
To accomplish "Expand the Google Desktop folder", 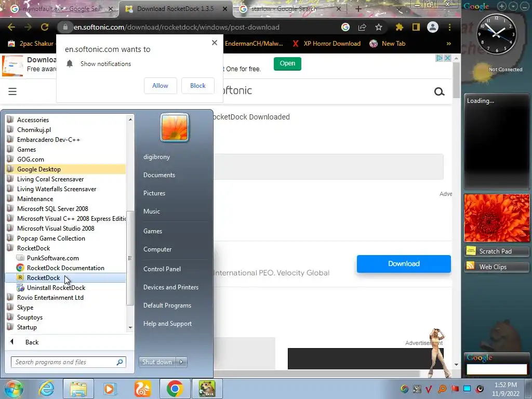I will coord(66,169).
